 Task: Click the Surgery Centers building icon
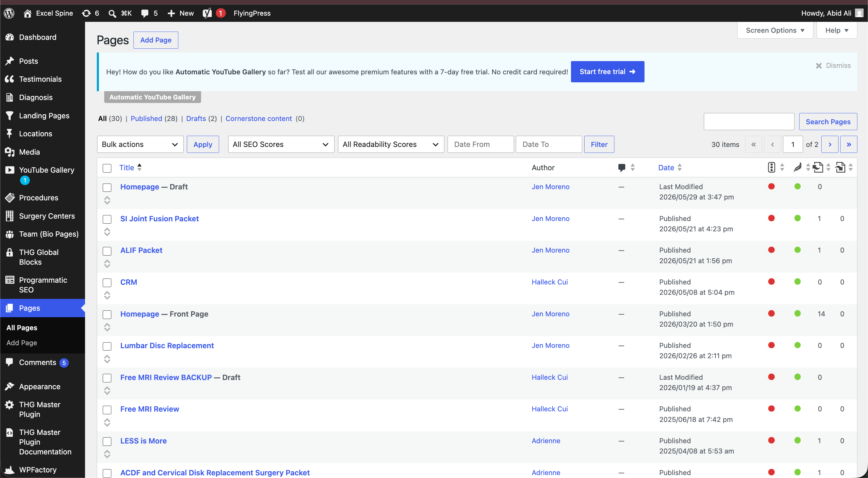[x=10, y=216]
